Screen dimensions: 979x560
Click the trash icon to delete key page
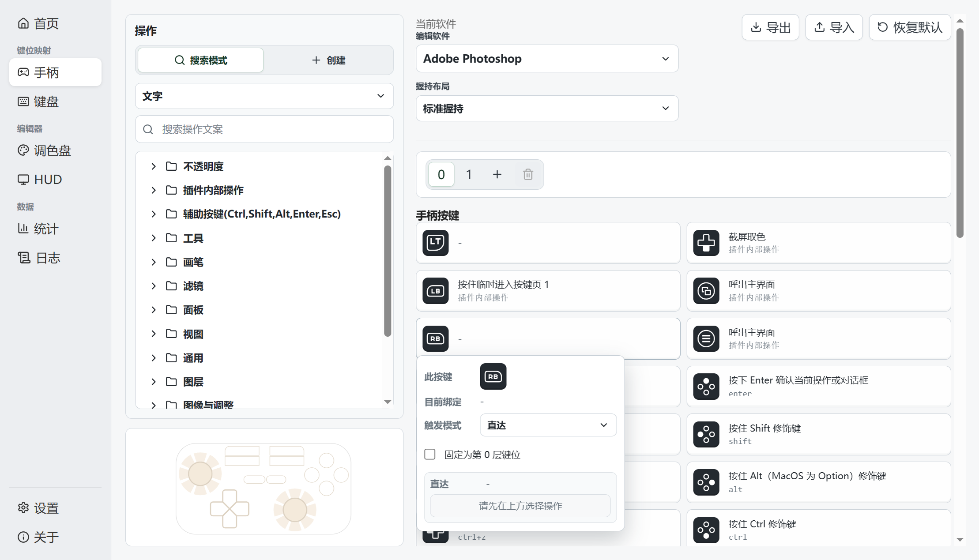[528, 174]
